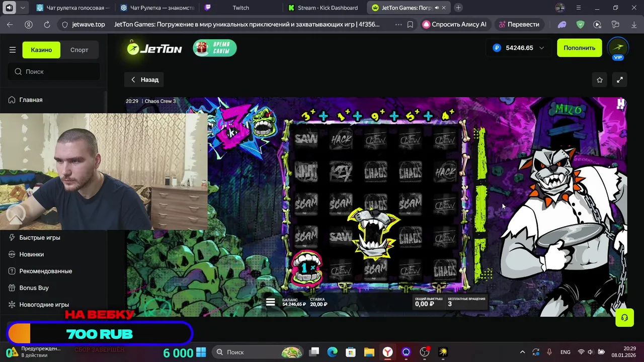Screen dimensions: 644x362
Task: Click the Перевести translate button
Action: 519,24
